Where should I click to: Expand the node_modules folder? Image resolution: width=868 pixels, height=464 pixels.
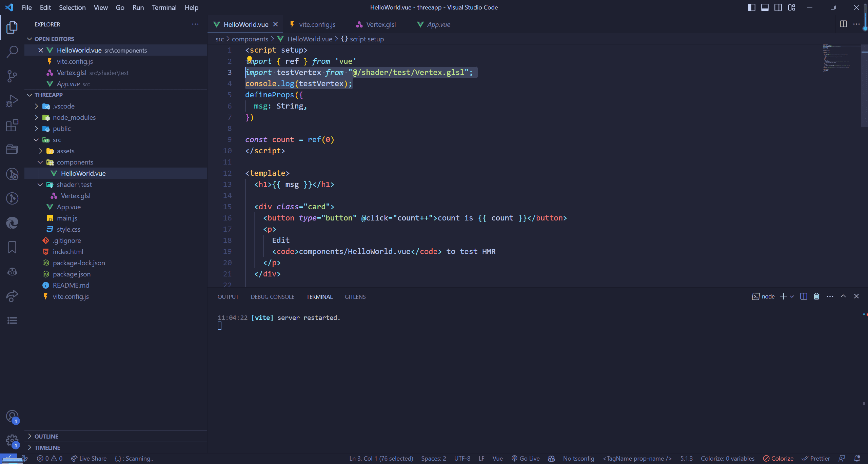(37, 117)
